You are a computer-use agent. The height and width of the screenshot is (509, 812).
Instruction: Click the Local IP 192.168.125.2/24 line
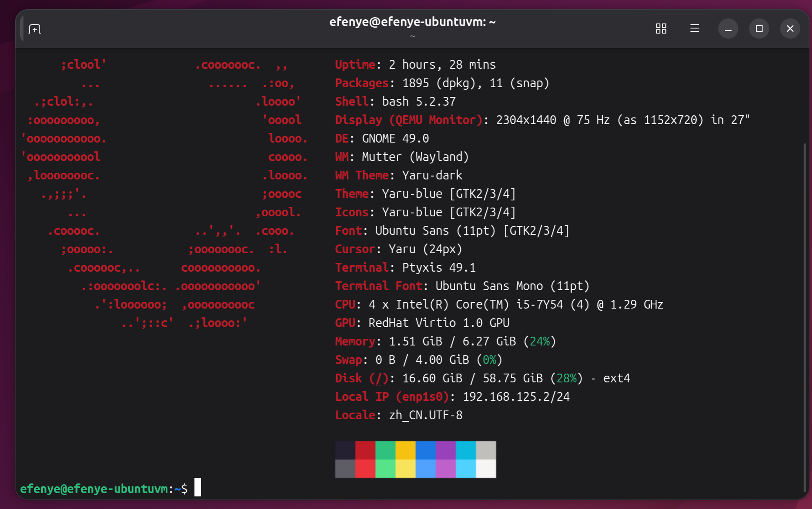click(x=452, y=397)
